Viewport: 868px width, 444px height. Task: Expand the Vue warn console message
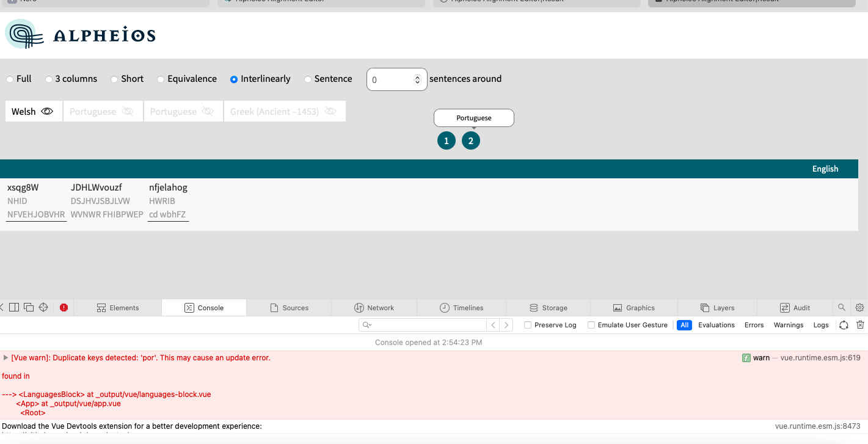pos(5,357)
